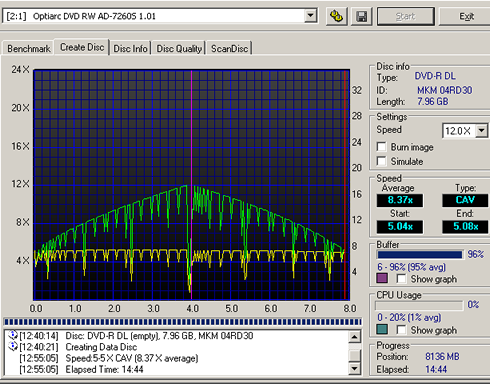Click the purple Buffer graph color swatch

[382, 278]
